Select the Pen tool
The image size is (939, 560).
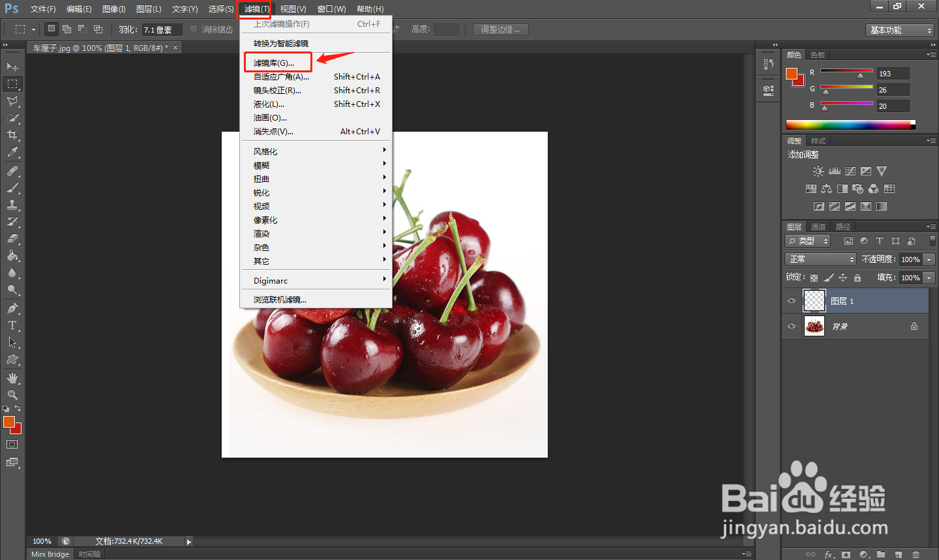[12, 308]
